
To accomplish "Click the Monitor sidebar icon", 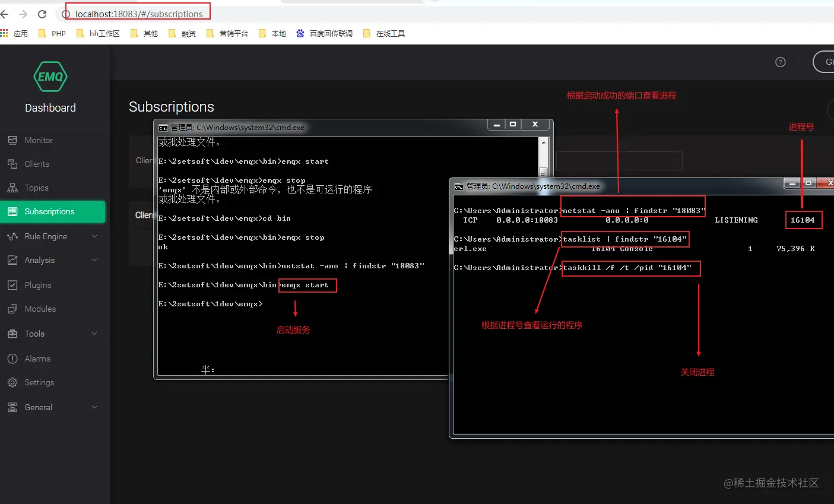I will point(12,140).
